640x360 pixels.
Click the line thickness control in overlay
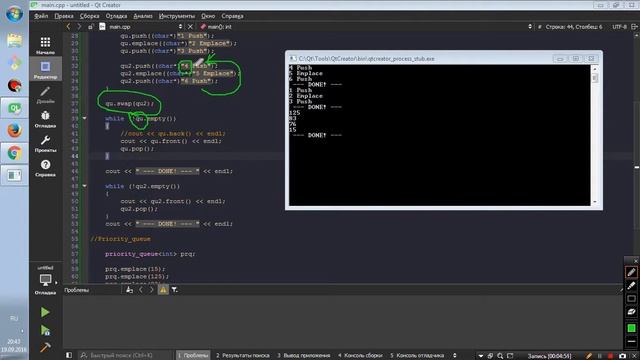click(631, 341)
